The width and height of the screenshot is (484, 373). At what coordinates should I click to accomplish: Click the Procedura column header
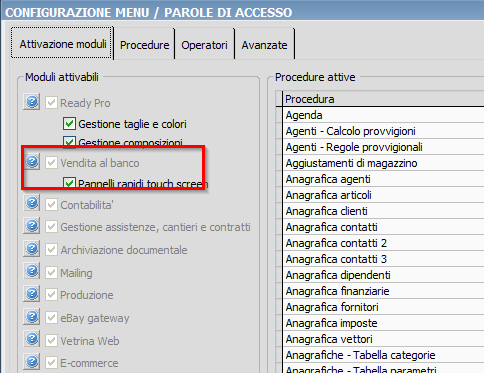click(383, 99)
